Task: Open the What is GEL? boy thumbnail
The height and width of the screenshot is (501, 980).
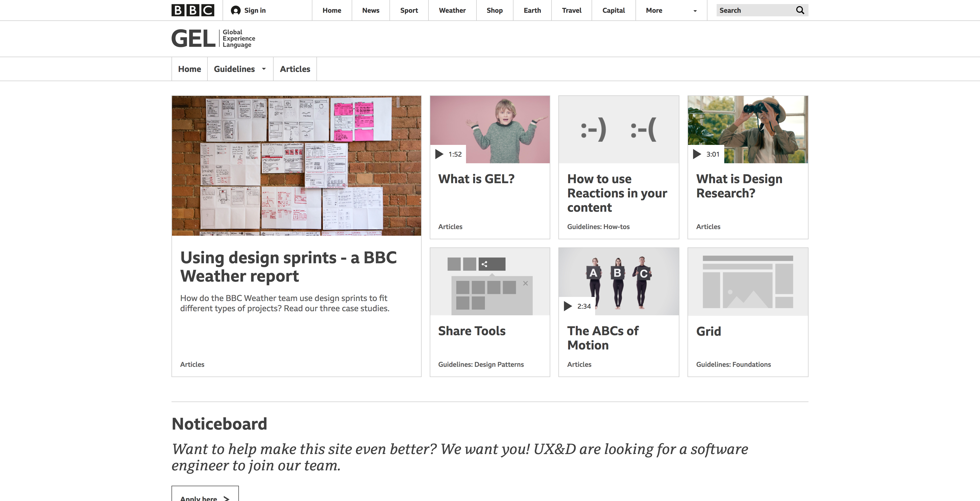Action: [x=490, y=129]
